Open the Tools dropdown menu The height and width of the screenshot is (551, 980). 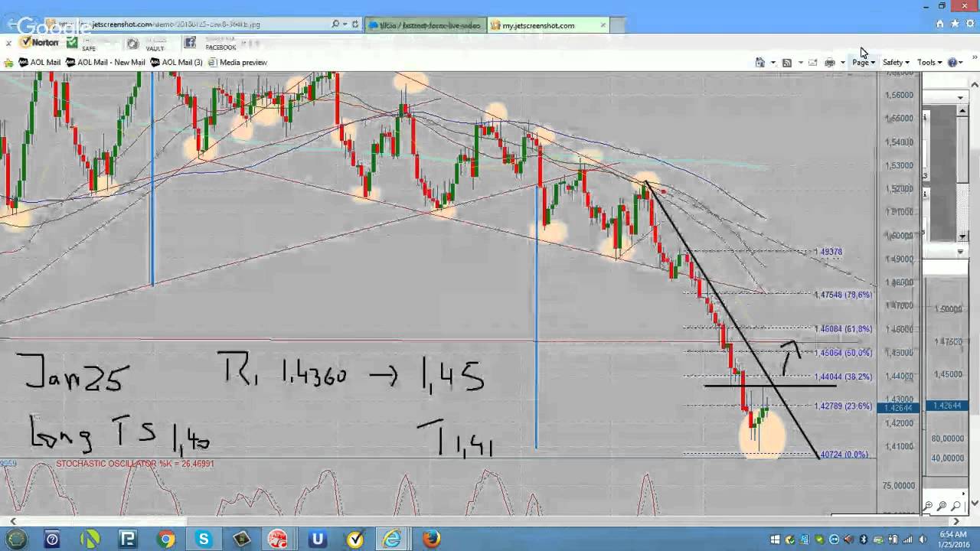pos(929,62)
